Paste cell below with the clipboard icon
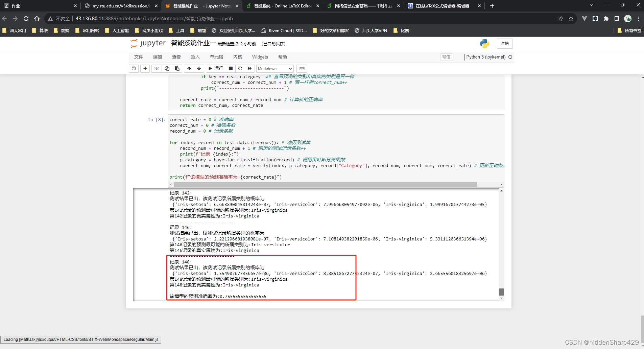 click(177, 69)
